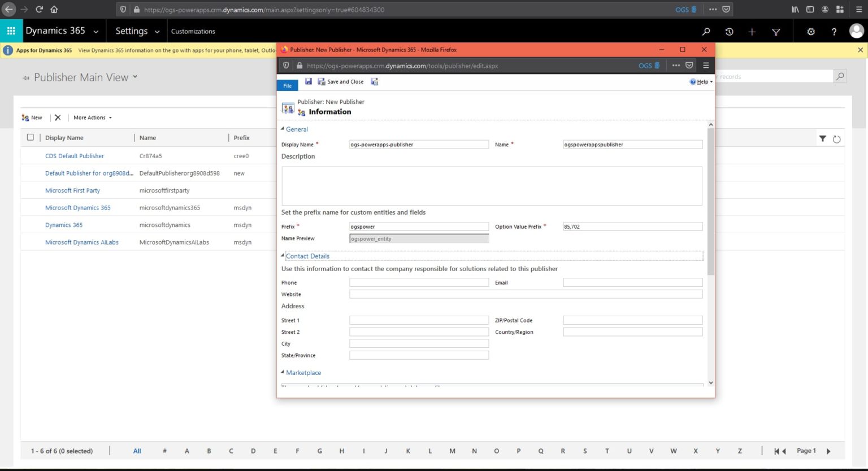The image size is (868, 471).
Task: Open the CDS Default Publisher record link
Action: [75, 155]
